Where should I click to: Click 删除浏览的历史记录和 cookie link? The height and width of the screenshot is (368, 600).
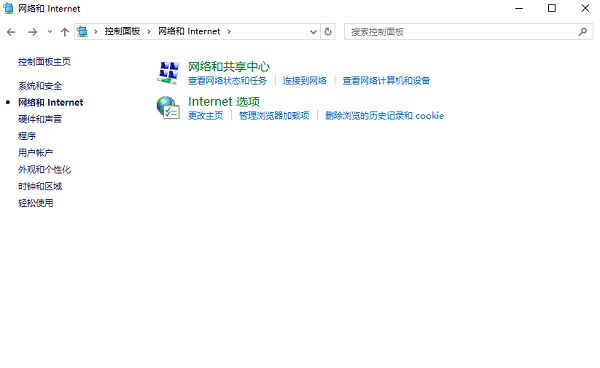pos(384,116)
